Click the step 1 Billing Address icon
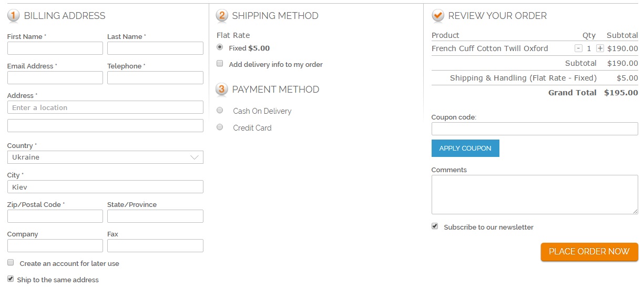The height and width of the screenshot is (287, 644). pos(14,16)
